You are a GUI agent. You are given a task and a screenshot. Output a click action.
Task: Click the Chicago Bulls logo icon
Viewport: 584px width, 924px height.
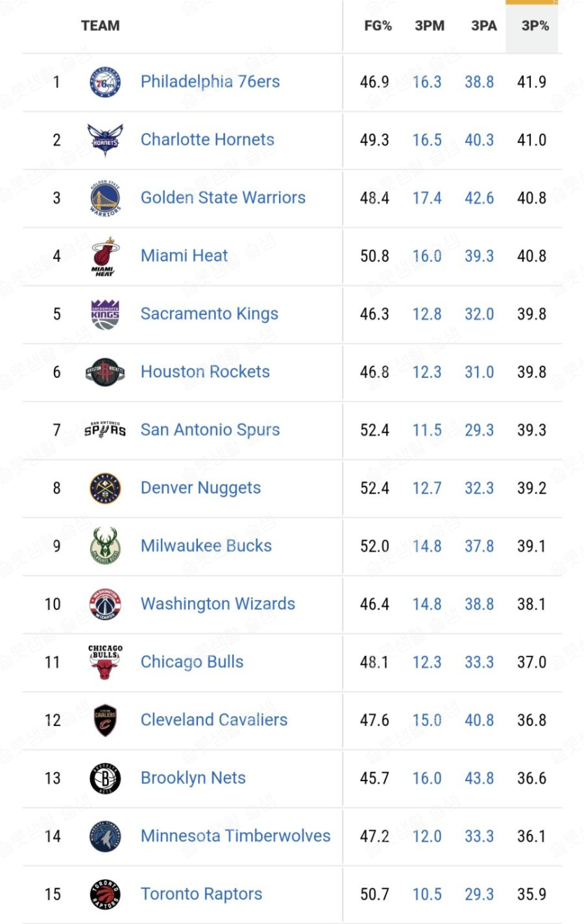pos(105,662)
